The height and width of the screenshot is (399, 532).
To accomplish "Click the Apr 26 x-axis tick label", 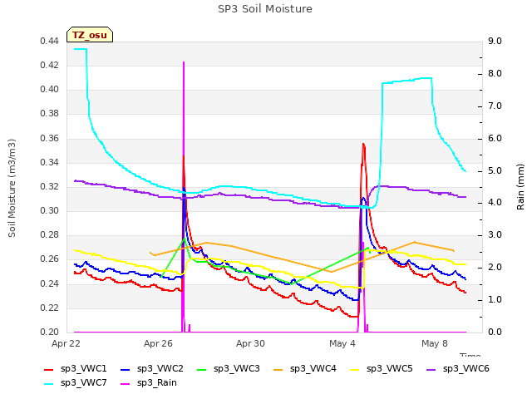I will click(x=158, y=343).
